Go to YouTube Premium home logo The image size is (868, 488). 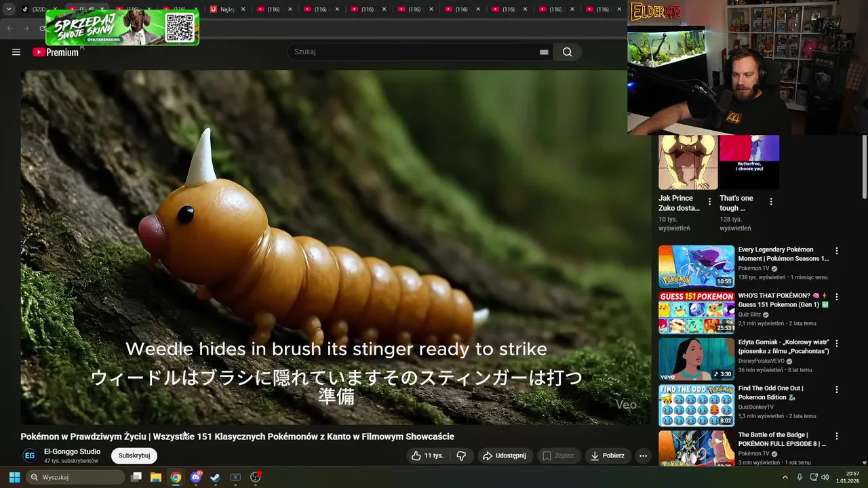pyautogui.click(x=56, y=52)
